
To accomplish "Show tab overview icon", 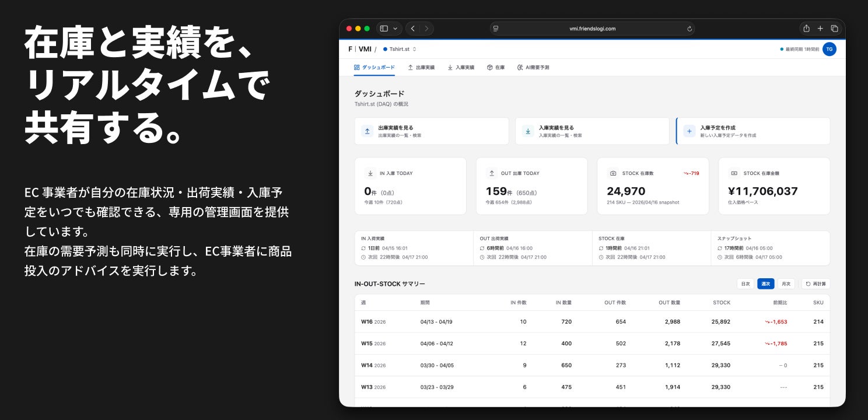I will [834, 28].
